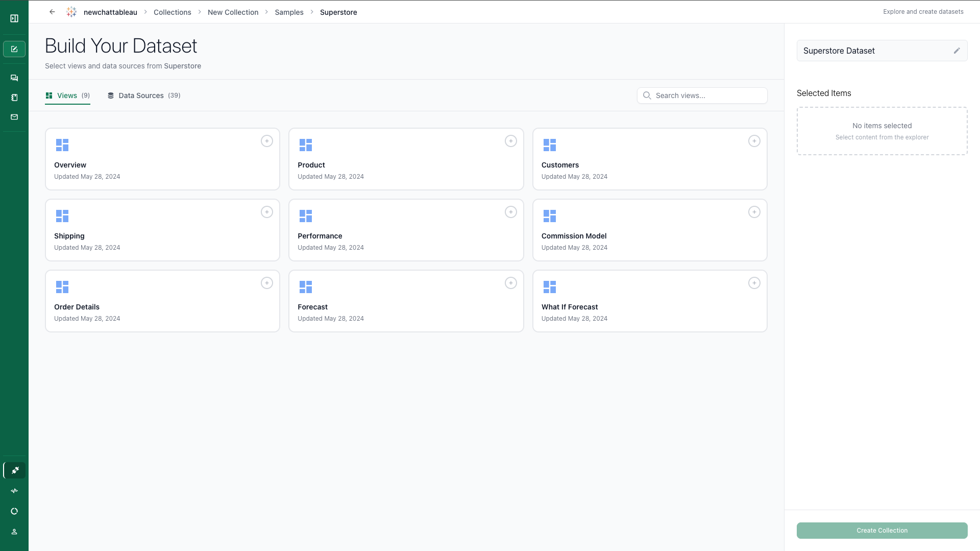Toggle selection of the Overview view
Image resolution: width=980 pixels, height=551 pixels.
pos(267,140)
